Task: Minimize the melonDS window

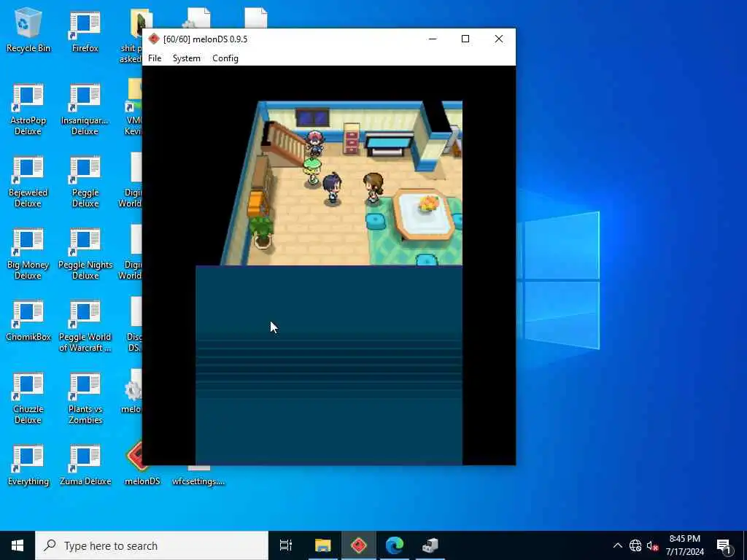Action: [x=433, y=39]
